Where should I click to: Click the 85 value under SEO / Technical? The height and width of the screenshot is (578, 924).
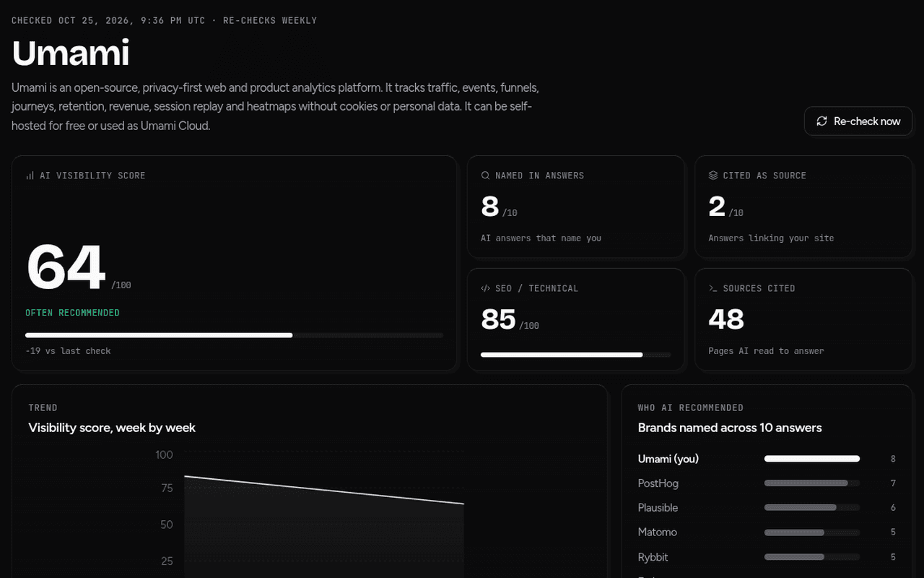(498, 319)
